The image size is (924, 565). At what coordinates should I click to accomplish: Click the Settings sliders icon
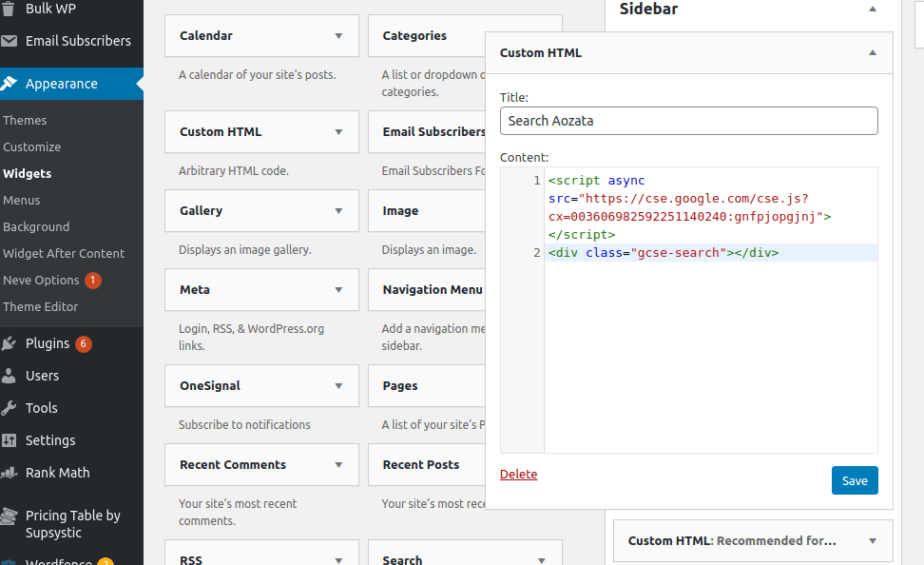tap(10, 440)
